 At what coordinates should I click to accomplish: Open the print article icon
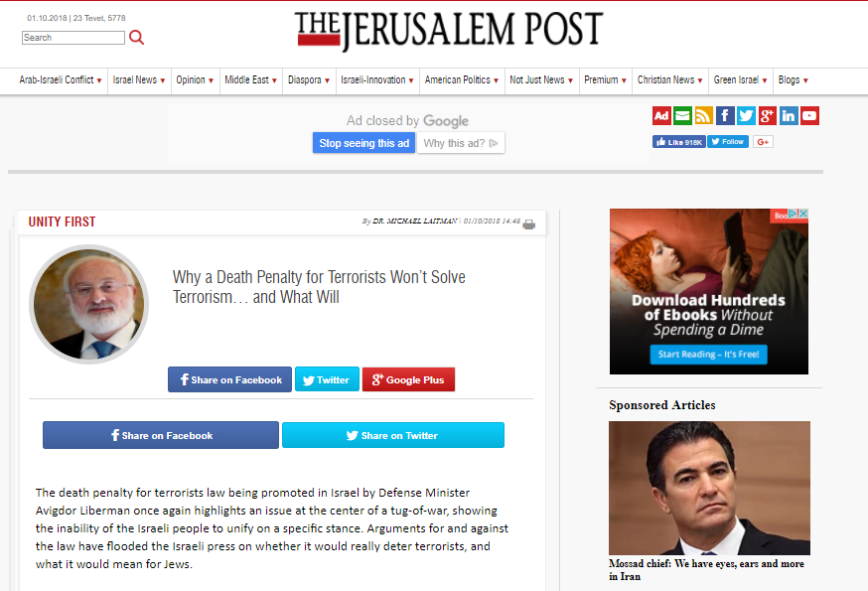[x=528, y=224]
